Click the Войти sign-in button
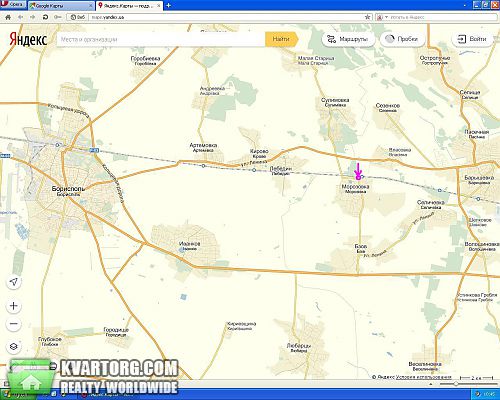The image size is (500, 400). coord(472,39)
